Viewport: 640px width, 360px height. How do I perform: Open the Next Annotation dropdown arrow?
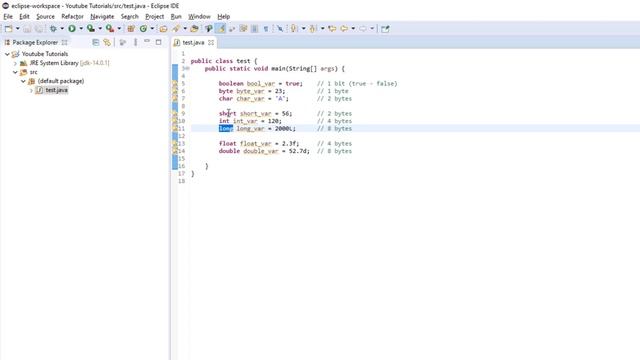(303, 29)
